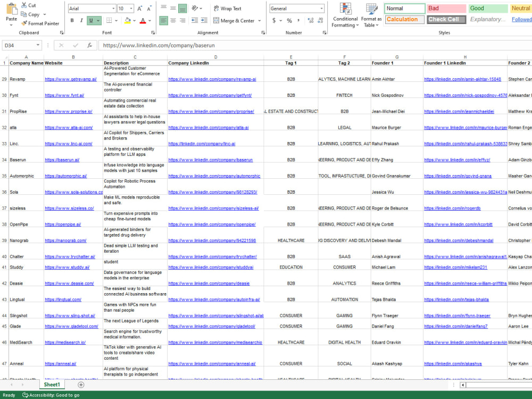Toggle Bold formatting
The height and width of the screenshot is (399, 532).
point(72,21)
